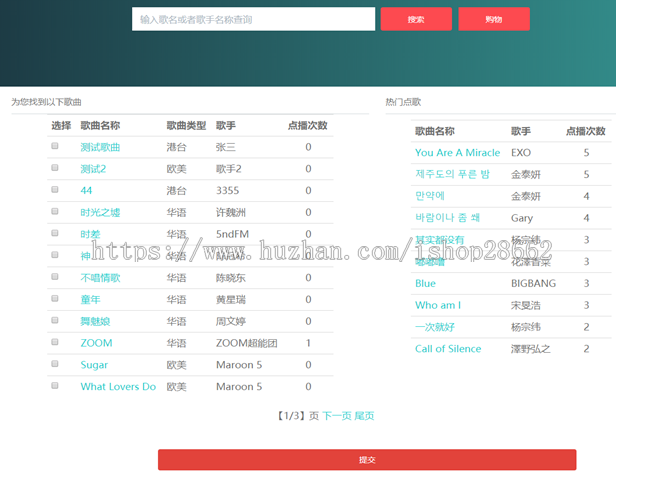Check the box next to Sugar
645x496 pixels.
(x=55, y=364)
